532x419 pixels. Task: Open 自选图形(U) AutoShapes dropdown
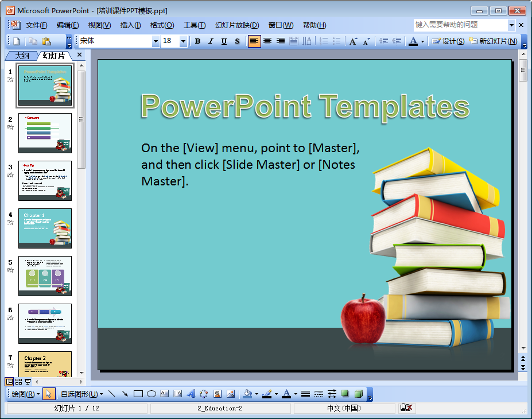tap(81, 394)
